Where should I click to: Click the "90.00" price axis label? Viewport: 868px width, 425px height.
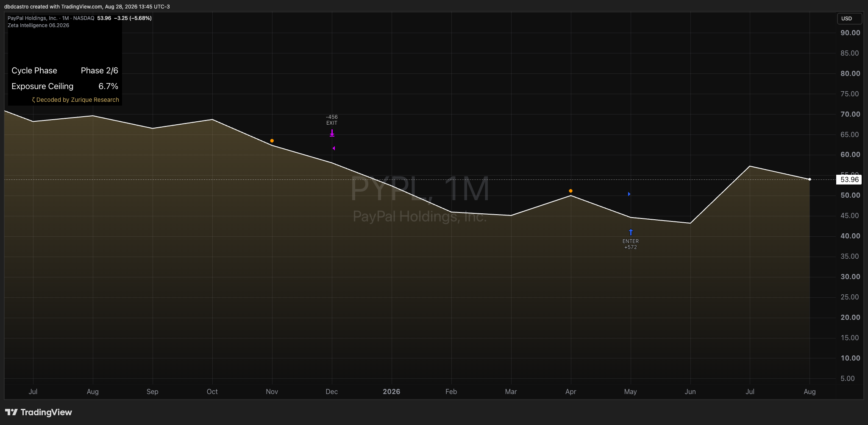[x=850, y=33]
